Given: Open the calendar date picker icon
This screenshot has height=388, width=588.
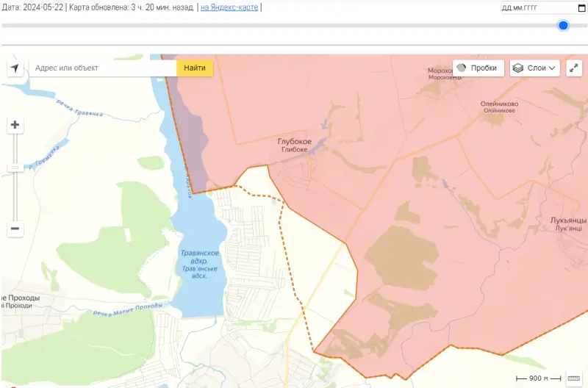Looking at the screenshot, I should [581, 8].
